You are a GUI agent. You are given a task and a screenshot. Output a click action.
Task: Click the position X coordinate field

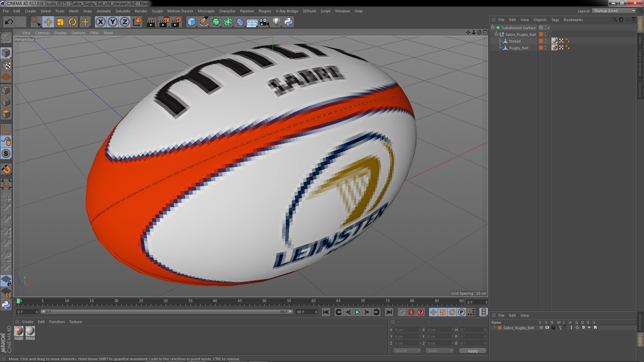click(x=407, y=330)
